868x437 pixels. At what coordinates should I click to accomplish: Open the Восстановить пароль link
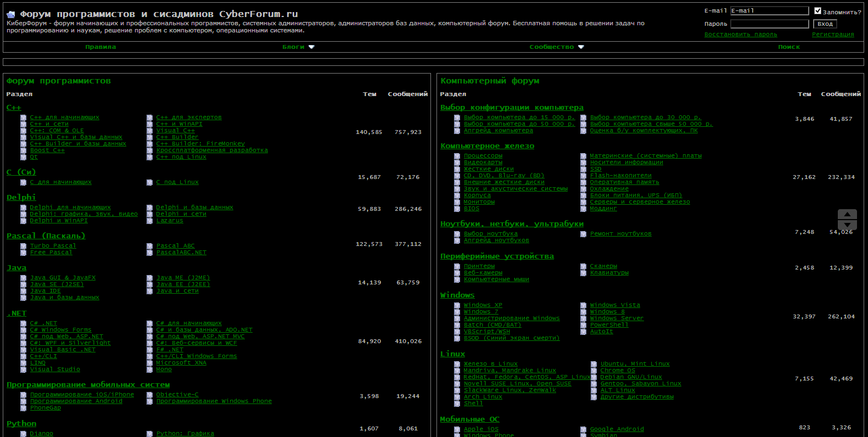point(741,35)
